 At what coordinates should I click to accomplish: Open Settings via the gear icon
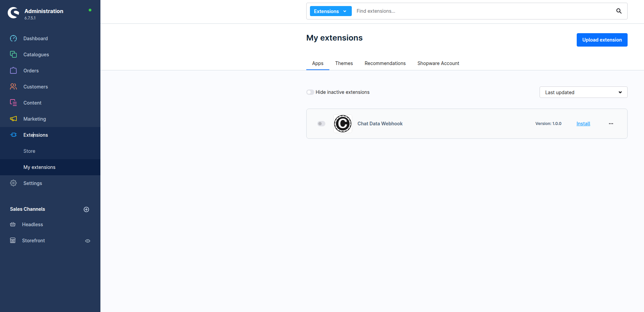click(x=13, y=183)
